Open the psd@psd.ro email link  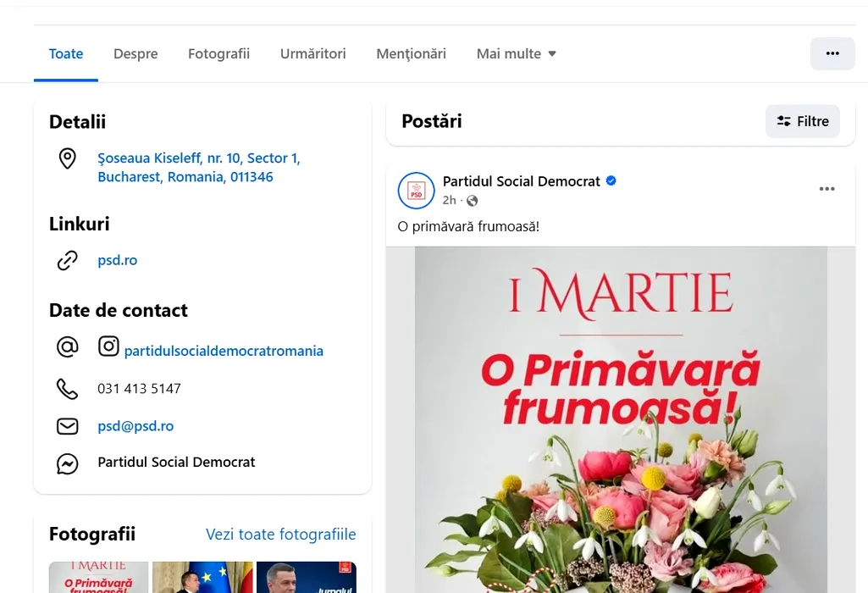(135, 426)
